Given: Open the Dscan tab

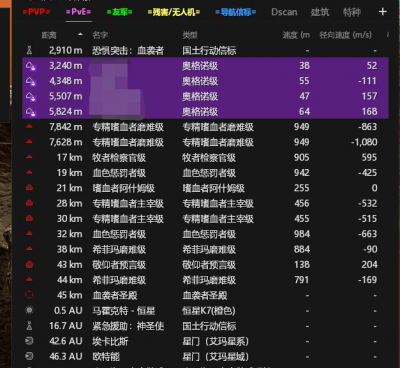Looking at the screenshot, I should [284, 12].
